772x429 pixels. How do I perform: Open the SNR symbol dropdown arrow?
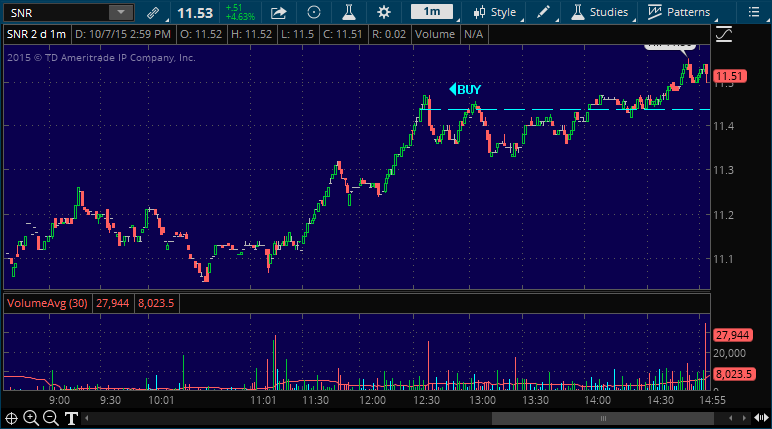[x=119, y=13]
